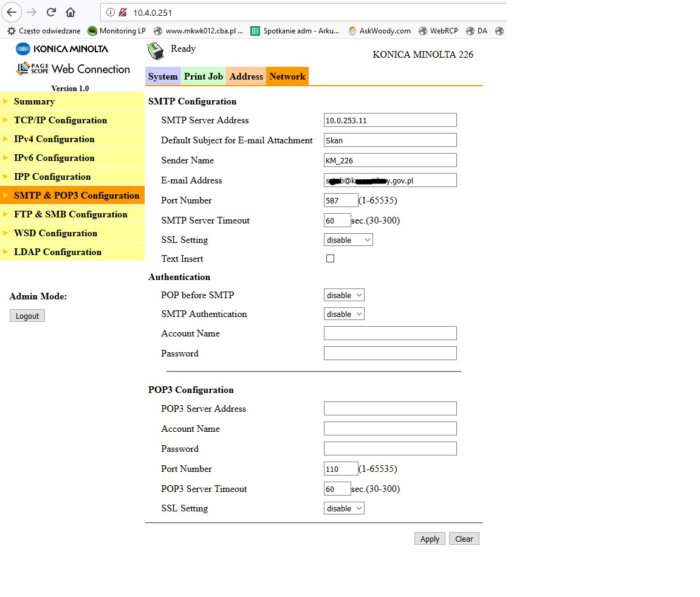Image resolution: width=700 pixels, height=597 pixels.
Task: Click the SMTP Server Address field
Action: pyautogui.click(x=390, y=120)
